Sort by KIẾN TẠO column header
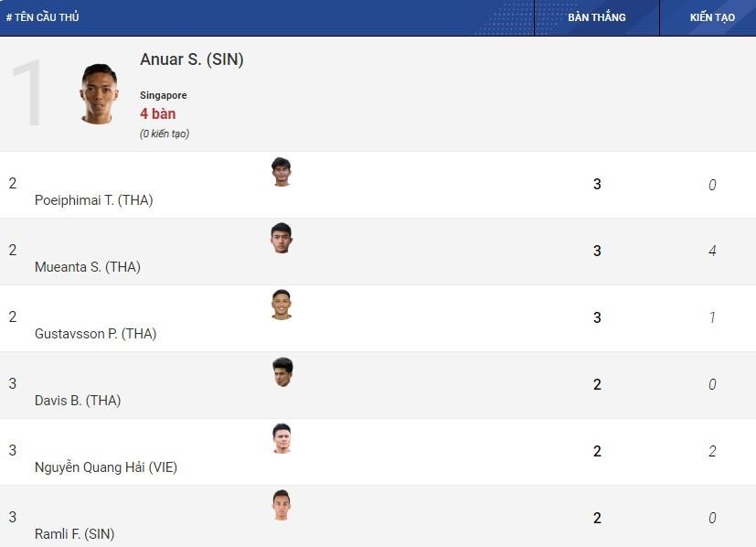Viewport: 756px width, 547px height. coord(712,17)
